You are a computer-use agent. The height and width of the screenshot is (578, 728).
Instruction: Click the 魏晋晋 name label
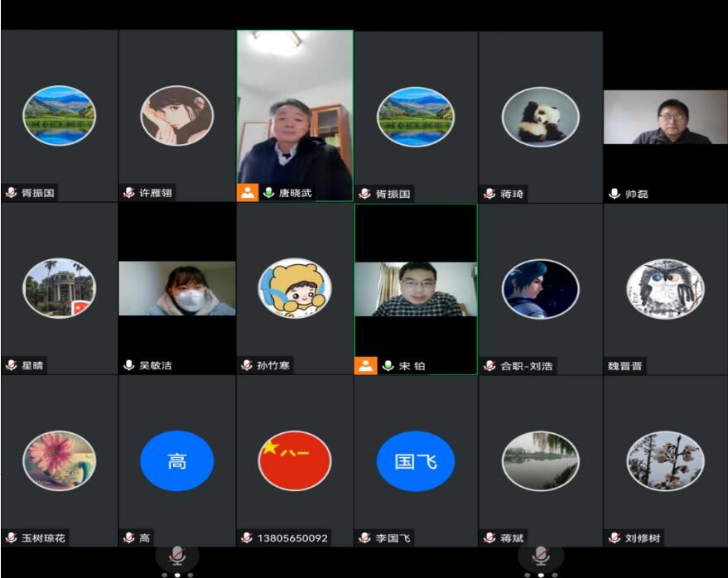(x=625, y=366)
